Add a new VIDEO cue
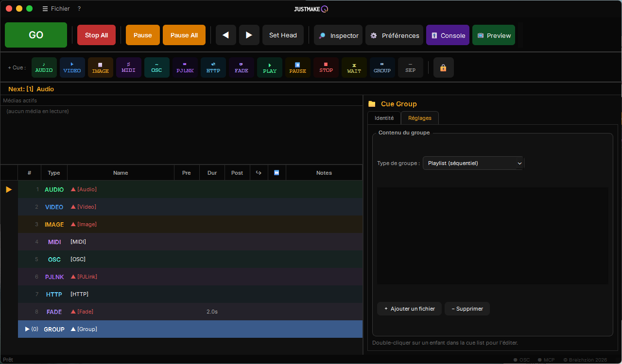622x364 pixels. (x=72, y=67)
